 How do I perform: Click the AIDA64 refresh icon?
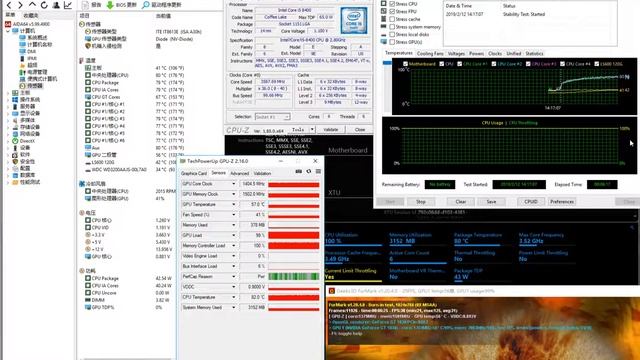pos(44,5)
